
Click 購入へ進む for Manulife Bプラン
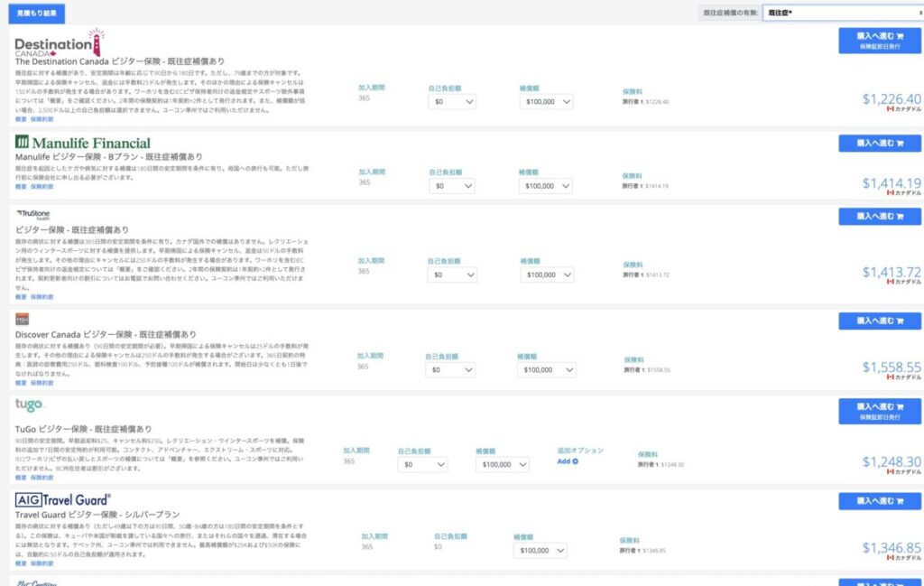(880, 144)
